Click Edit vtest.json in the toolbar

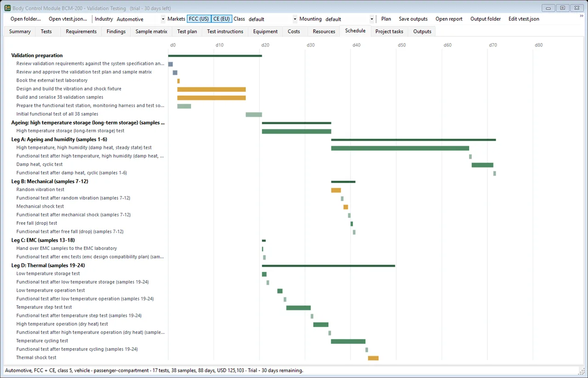tap(524, 19)
